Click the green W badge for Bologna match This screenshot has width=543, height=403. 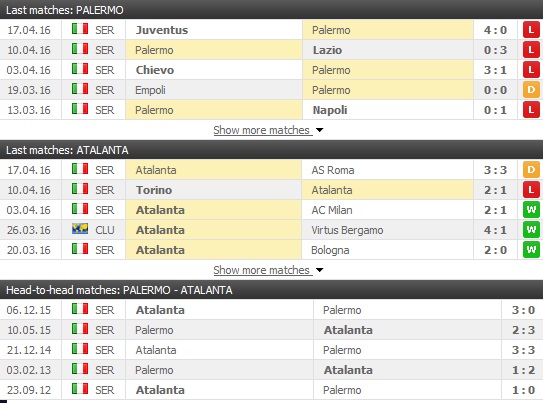[x=531, y=250]
